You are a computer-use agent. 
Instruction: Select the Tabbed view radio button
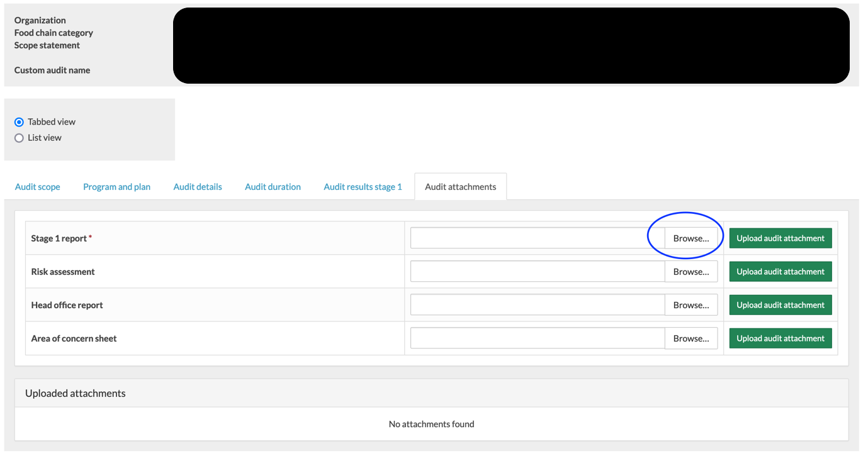pyautogui.click(x=19, y=122)
